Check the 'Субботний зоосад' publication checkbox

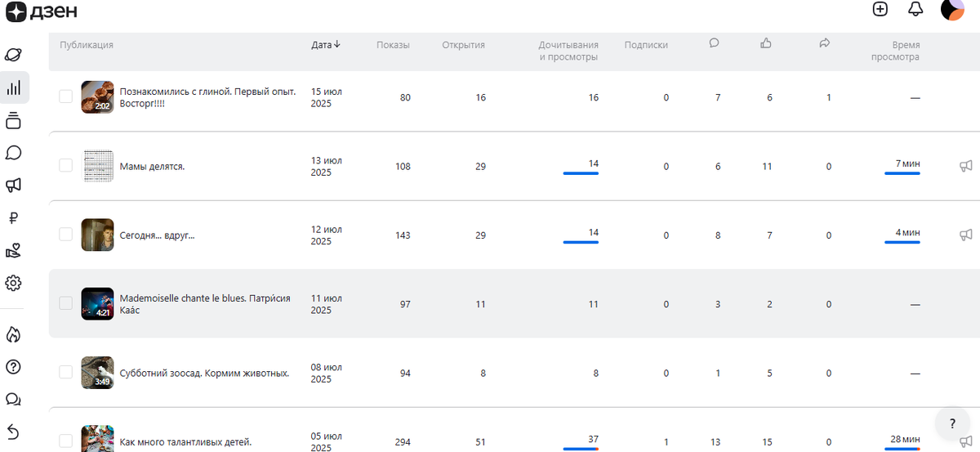[x=66, y=373]
